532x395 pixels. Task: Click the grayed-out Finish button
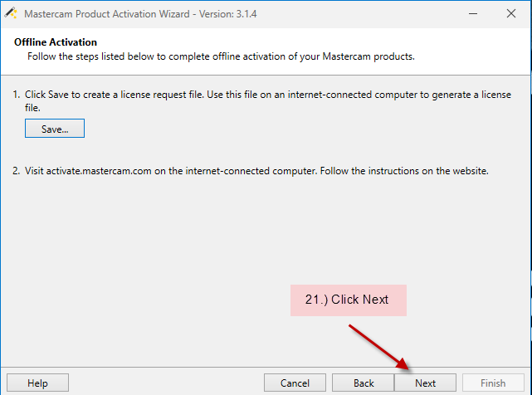pos(493,383)
